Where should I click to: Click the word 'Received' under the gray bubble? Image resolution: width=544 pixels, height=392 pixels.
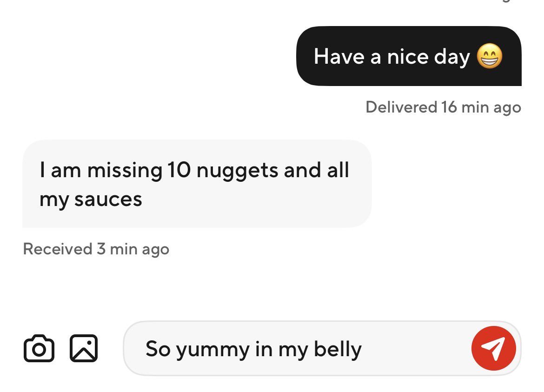[x=58, y=249]
